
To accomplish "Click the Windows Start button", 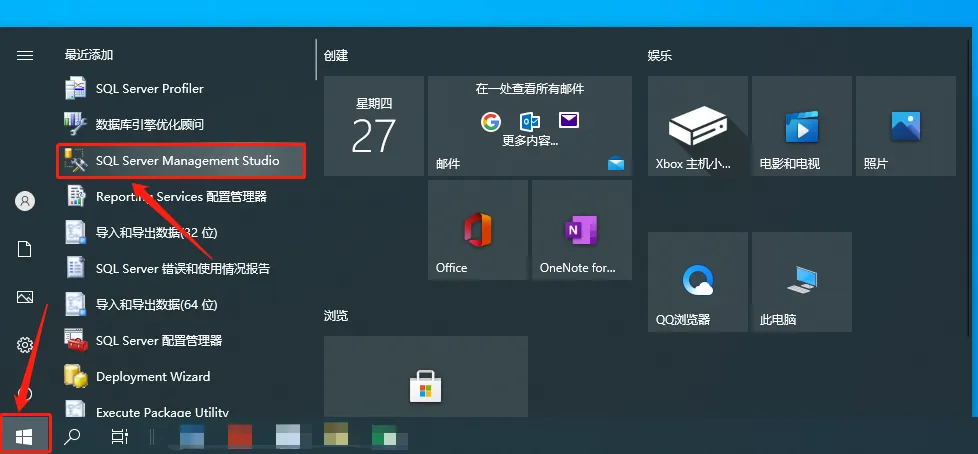I will point(24,435).
